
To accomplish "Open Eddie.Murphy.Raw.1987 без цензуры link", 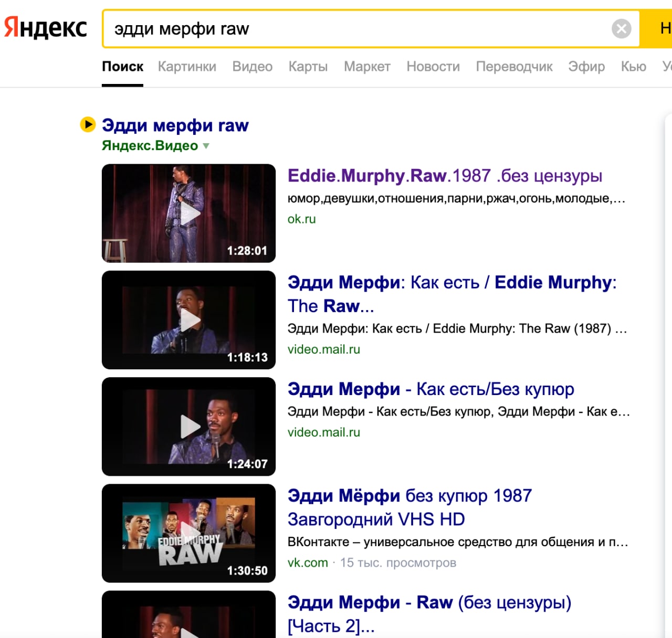I will [x=445, y=176].
